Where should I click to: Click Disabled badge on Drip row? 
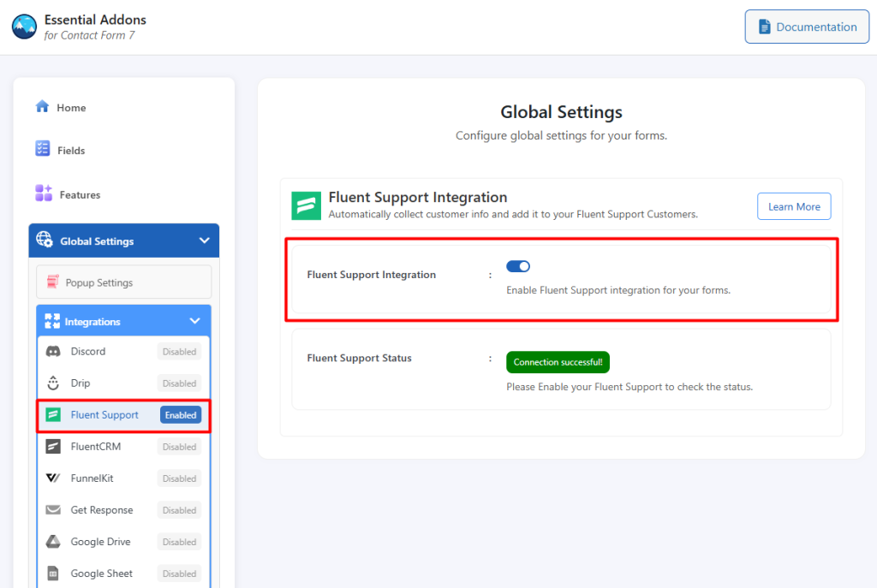tap(179, 383)
